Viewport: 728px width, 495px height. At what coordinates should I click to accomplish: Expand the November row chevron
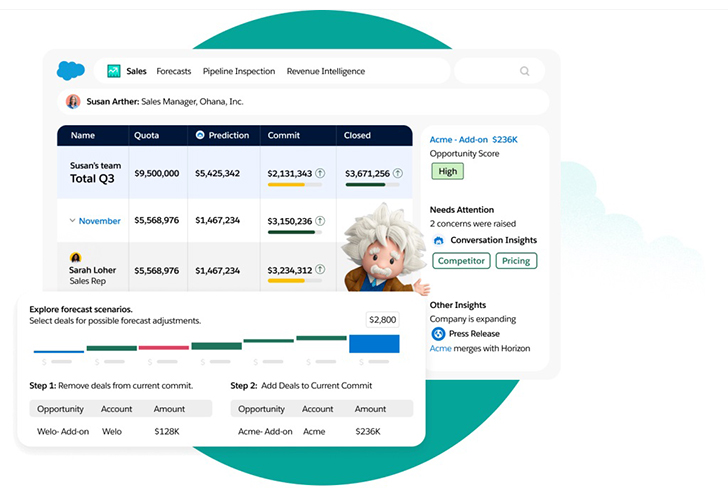(x=72, y=221)
